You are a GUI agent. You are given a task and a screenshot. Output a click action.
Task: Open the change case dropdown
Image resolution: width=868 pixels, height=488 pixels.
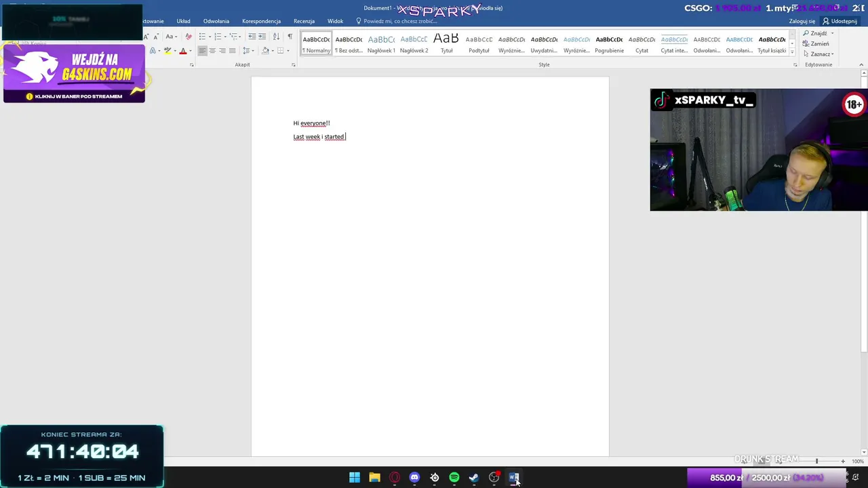coord(172,37)
